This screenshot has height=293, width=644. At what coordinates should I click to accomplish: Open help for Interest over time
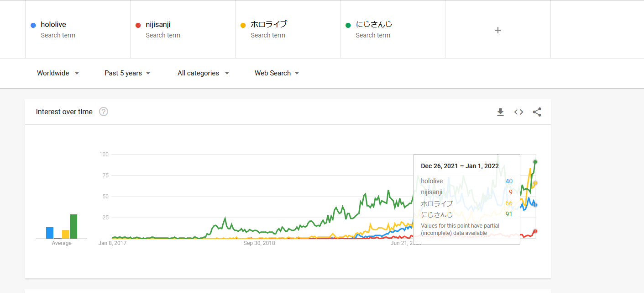pyautogui.click(x=104, y=112)
